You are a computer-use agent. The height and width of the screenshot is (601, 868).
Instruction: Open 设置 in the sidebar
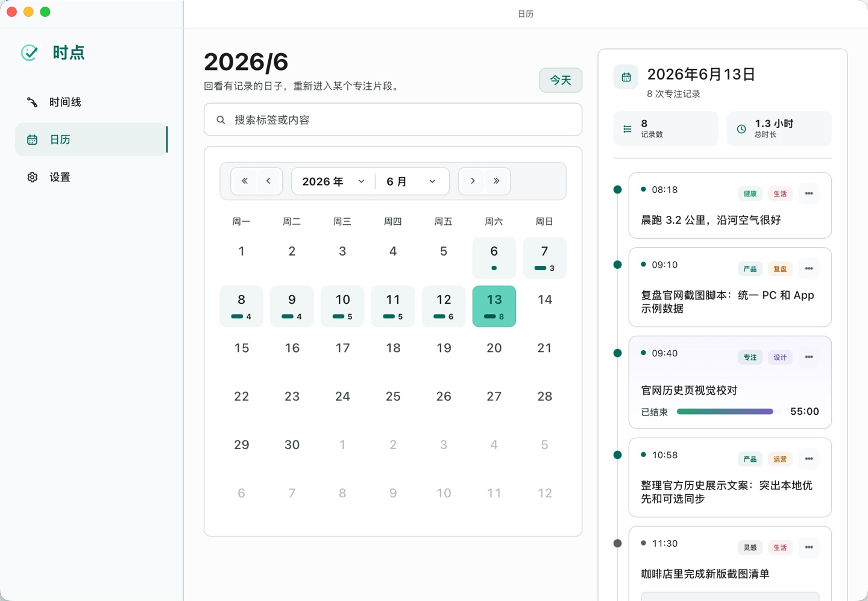tap(91, 177)
